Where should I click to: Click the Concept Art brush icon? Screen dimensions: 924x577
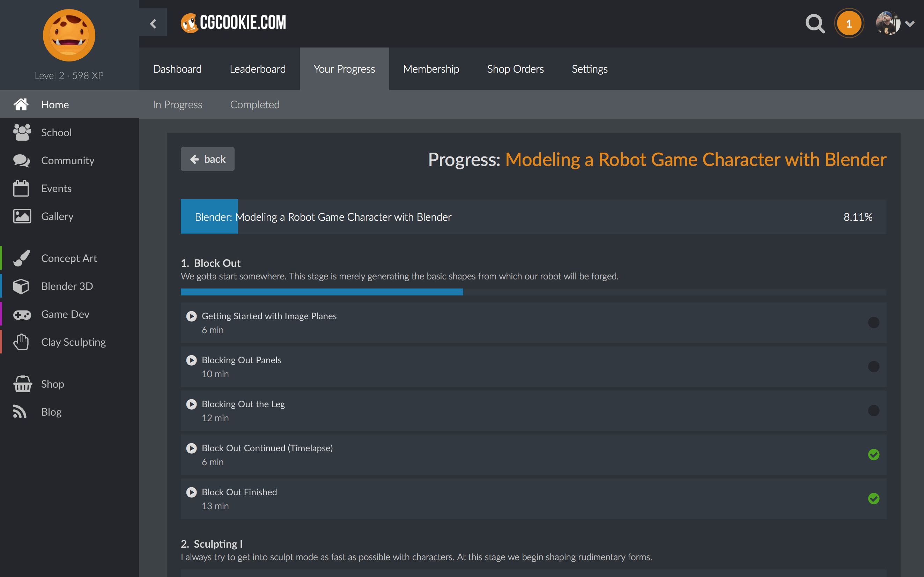[21, 258]
